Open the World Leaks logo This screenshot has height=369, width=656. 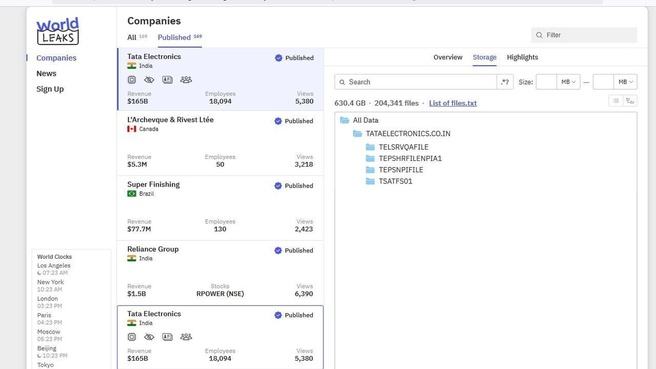(57, 31)
